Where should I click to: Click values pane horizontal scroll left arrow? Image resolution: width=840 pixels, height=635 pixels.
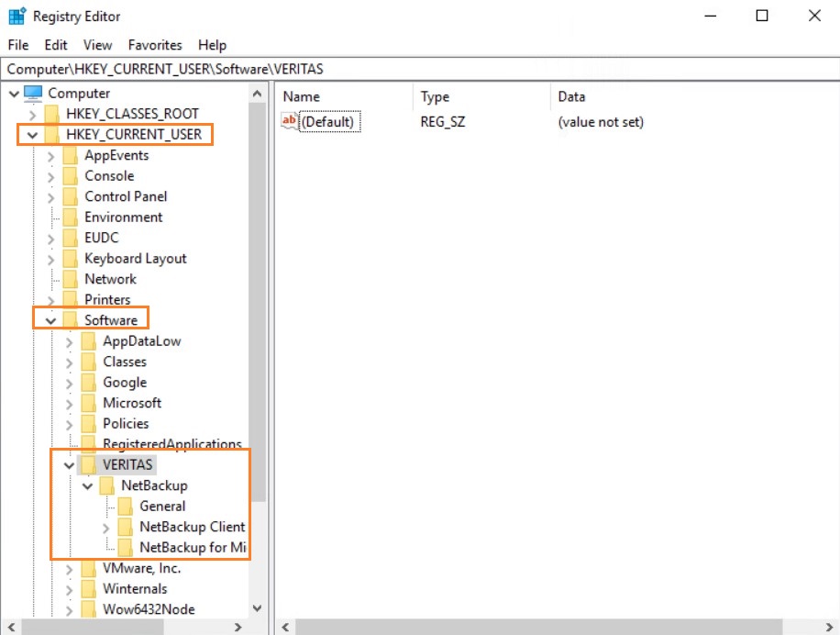[285, 627]
